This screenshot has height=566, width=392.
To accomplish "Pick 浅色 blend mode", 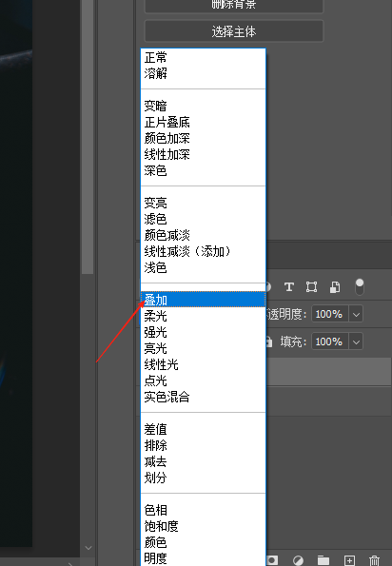I will (204, 267).
